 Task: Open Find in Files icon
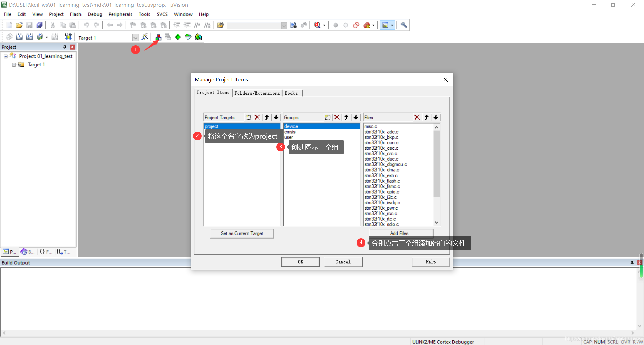(x=220, y=25)
